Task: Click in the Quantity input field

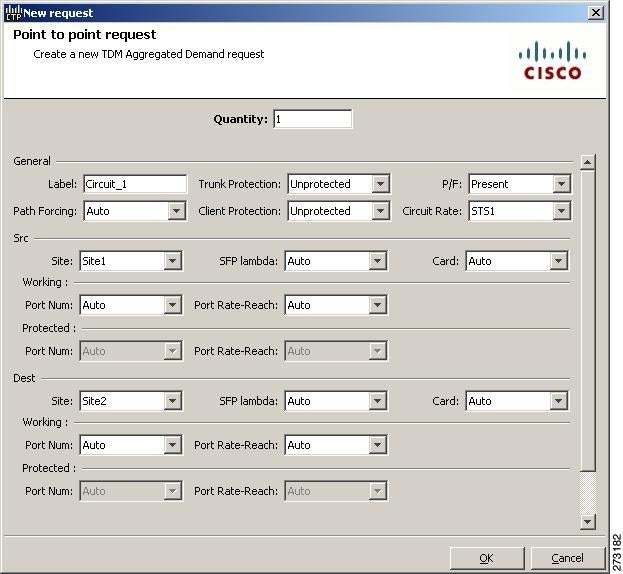Action: [312, 119]
